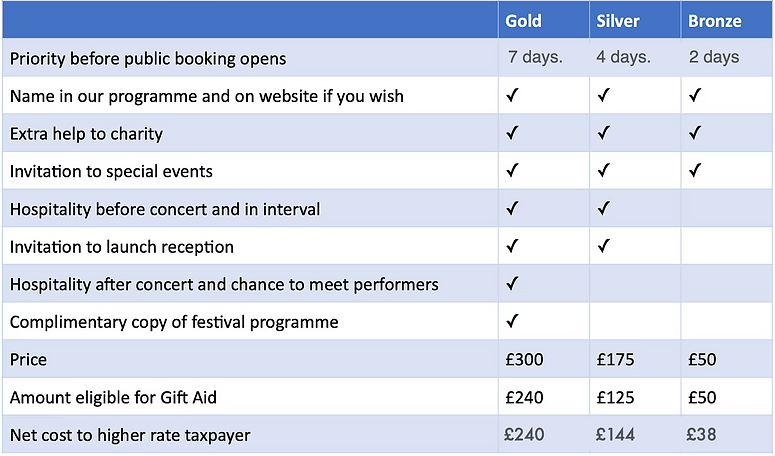Select the Silver £175 price cell
Screen dimensions: 775x456
[x=615, y=359]
